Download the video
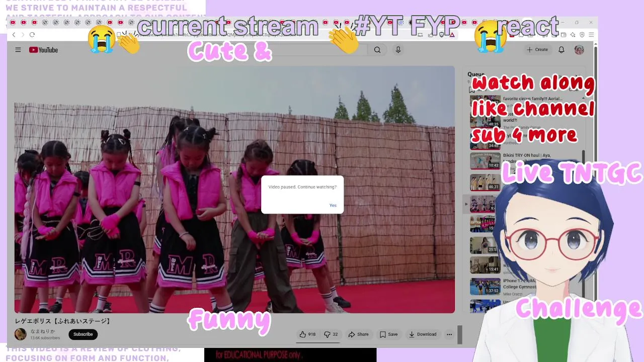 point(423,334)
